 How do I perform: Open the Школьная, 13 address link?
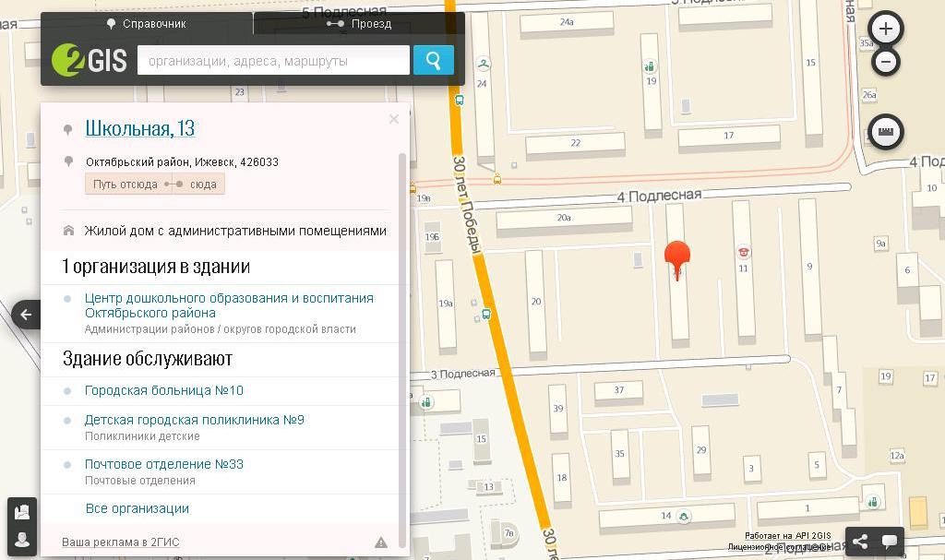pos(140,128)
